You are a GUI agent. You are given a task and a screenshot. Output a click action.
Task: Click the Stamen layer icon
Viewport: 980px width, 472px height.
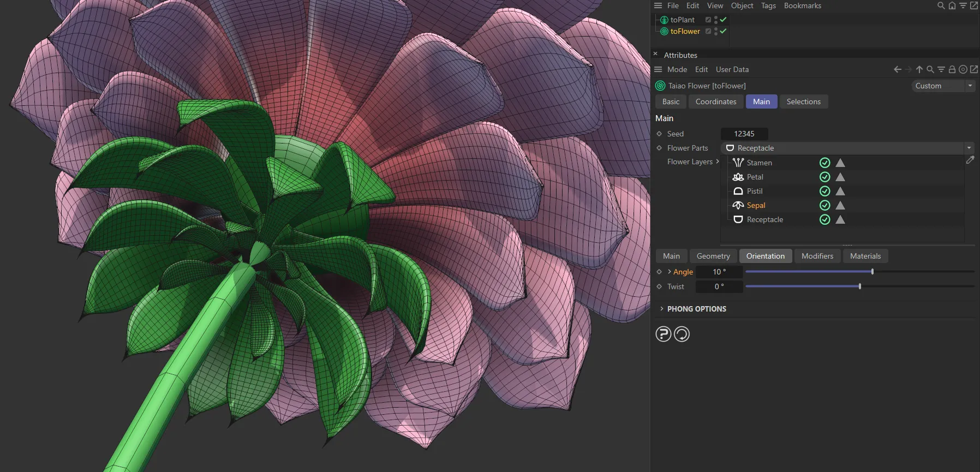click(738, 163)
